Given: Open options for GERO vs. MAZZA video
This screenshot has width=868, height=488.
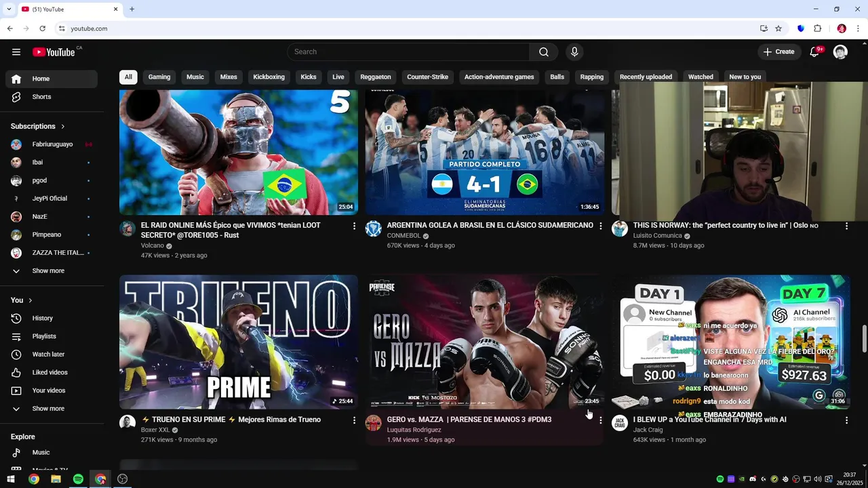Looking at the screenshot, I should coord(600,420).
